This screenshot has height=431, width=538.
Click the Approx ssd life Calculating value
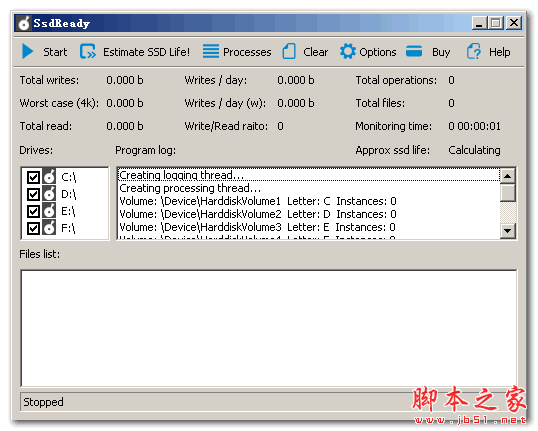coord(474,150)
